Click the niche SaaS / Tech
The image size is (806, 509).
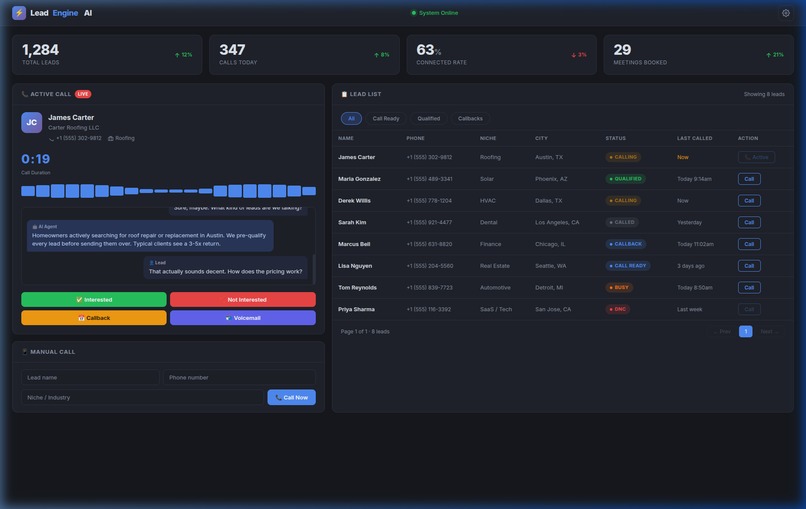tap(496, 309)
